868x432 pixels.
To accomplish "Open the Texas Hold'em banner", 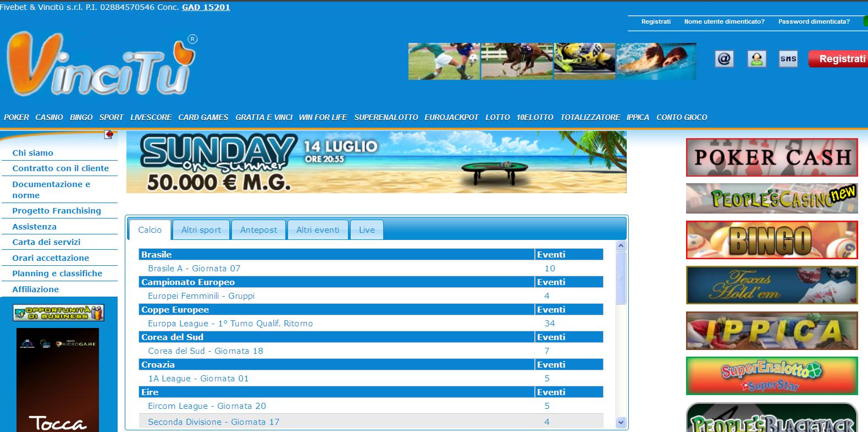I will (772, 285).
